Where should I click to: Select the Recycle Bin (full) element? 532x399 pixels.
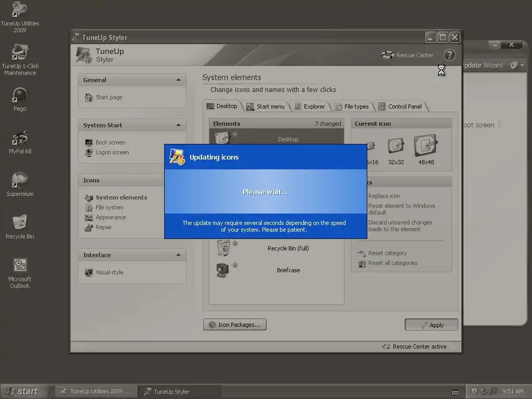click(276, 248)
